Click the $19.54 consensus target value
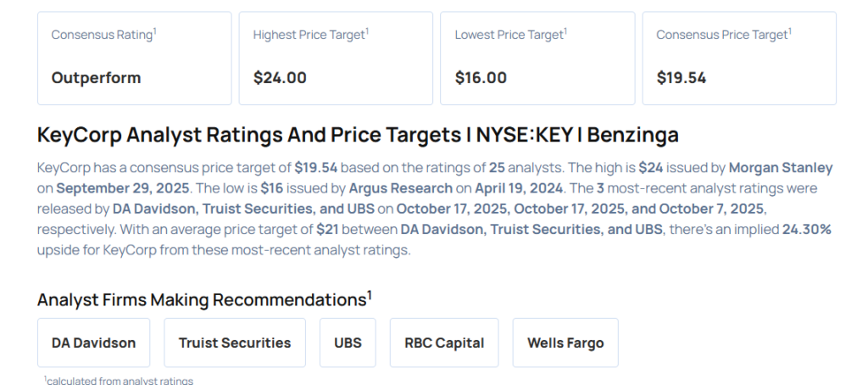 [x=682, y=78]
